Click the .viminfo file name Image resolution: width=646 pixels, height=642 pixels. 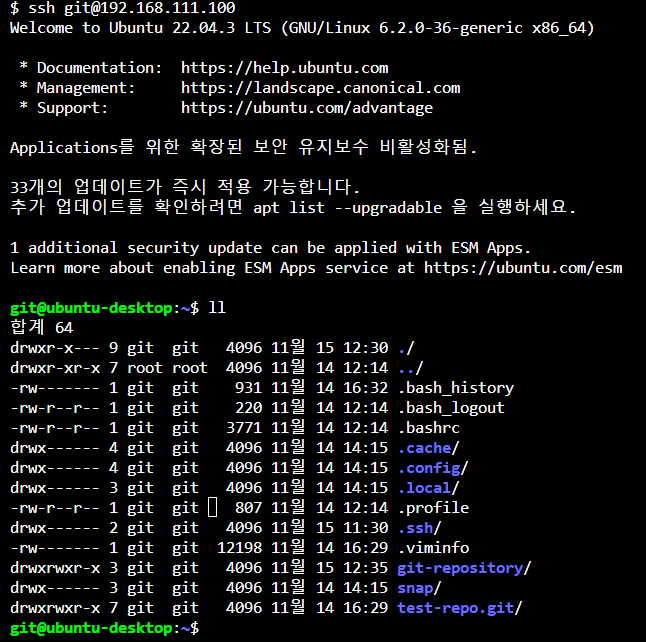(433, 548)
